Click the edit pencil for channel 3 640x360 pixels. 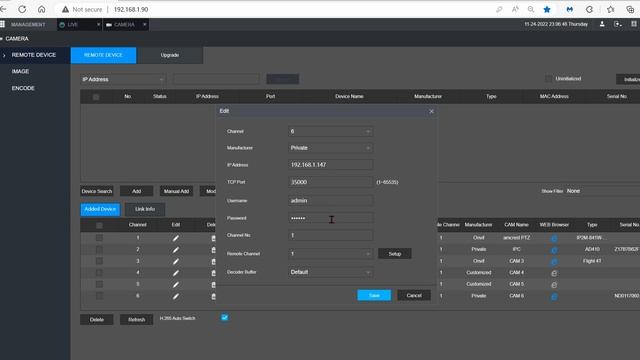(176, 261)
